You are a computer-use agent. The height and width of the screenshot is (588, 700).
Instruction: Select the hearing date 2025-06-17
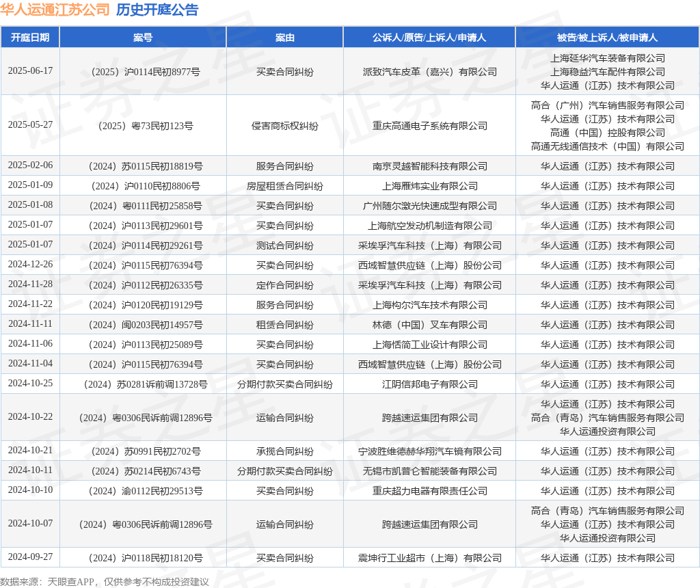30,71
